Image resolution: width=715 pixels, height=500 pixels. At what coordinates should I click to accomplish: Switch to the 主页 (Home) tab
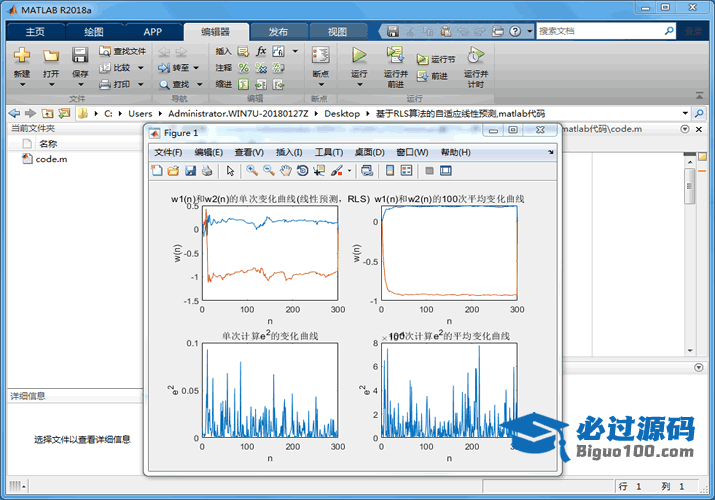[35, 31]
